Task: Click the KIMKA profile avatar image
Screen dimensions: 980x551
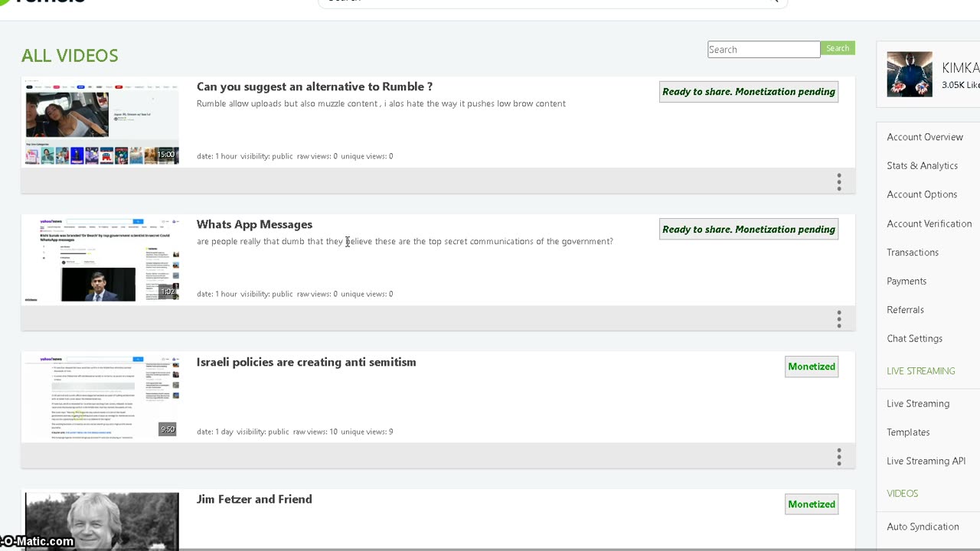Action: (x=910, y=74)
